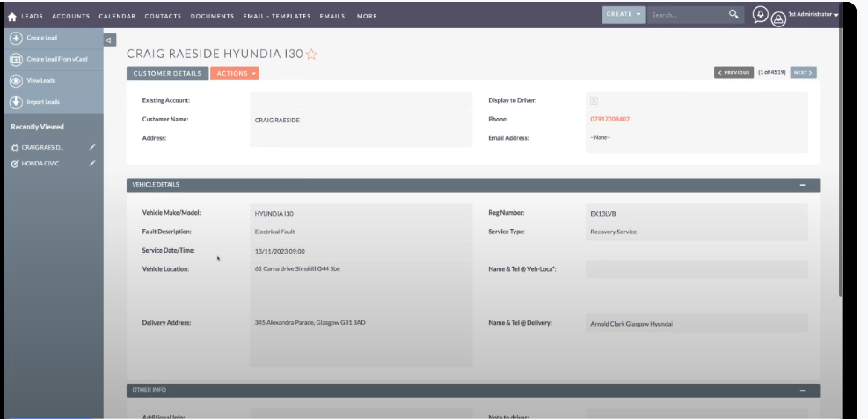Image resolution: width=868 pixels, height=419 pixels.
Task: Select Arnold Clark Glasgow Hyundai text
Action: [631, 324]
